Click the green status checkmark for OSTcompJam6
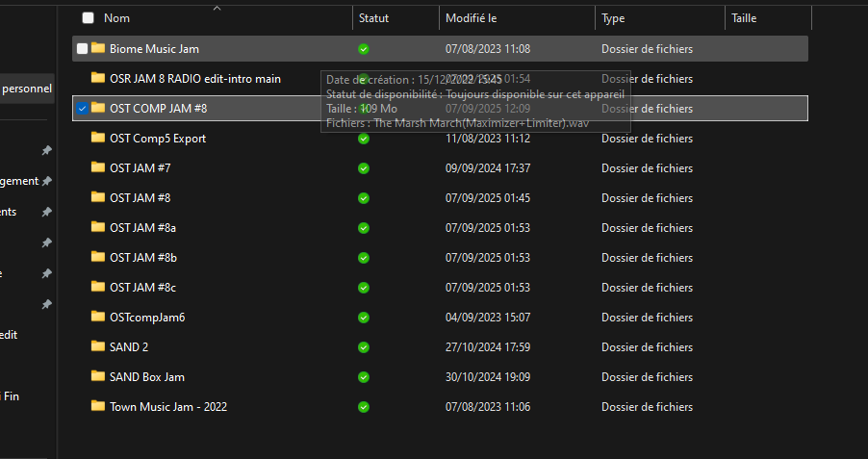 363,318
